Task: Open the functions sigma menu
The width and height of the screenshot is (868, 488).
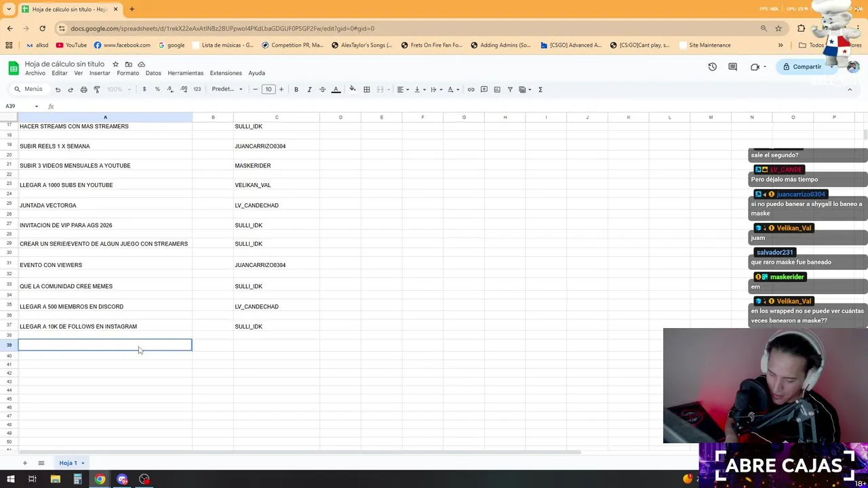Action: tap(540, 89)
